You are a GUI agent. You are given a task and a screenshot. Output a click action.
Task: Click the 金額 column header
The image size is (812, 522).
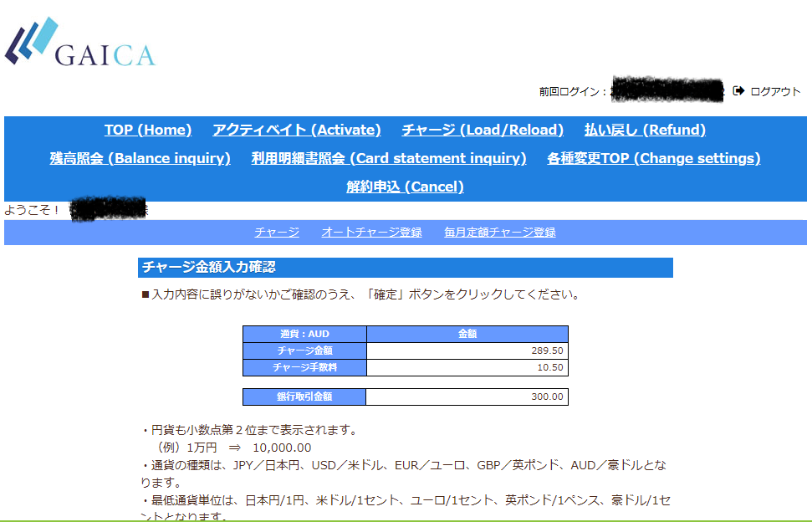tap(467, 334)
